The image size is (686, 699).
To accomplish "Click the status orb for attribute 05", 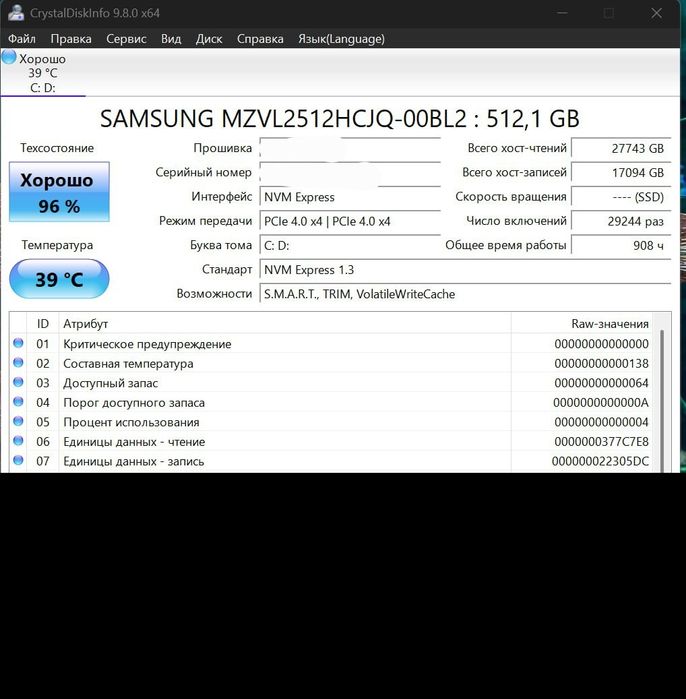I will [18, 421].
